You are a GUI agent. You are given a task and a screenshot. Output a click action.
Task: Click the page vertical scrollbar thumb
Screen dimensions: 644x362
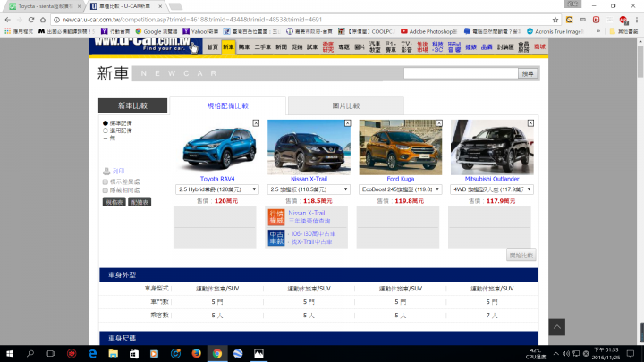coord(640,61)
